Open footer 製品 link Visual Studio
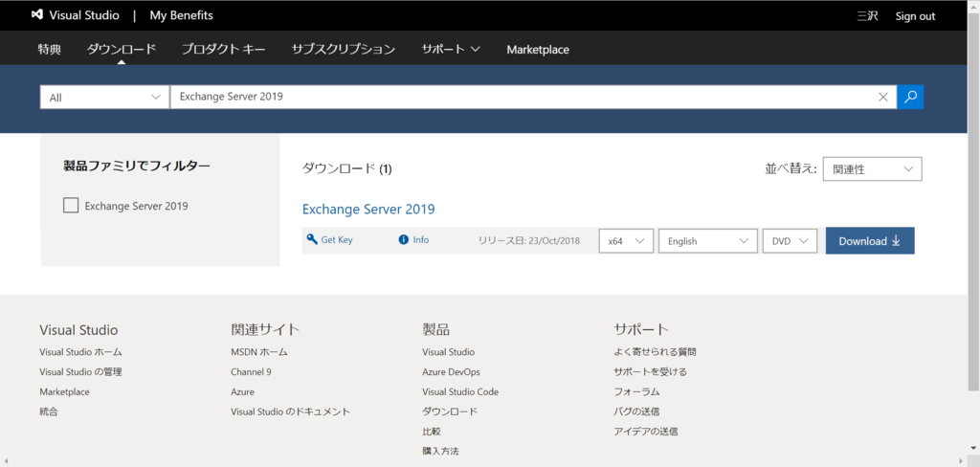The width and height of the screenshot is (980, 467). click(x=448, y=352)
